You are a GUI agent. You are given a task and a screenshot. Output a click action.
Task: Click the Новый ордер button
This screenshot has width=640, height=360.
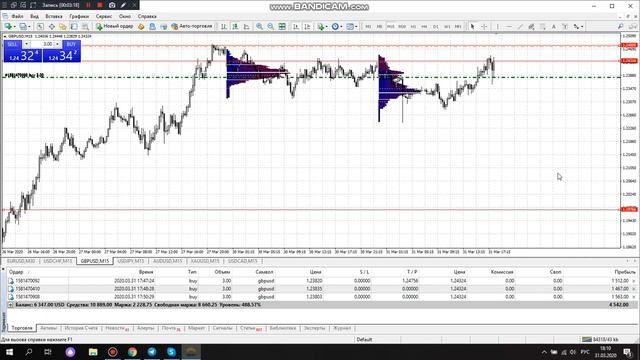click(114, 27)
